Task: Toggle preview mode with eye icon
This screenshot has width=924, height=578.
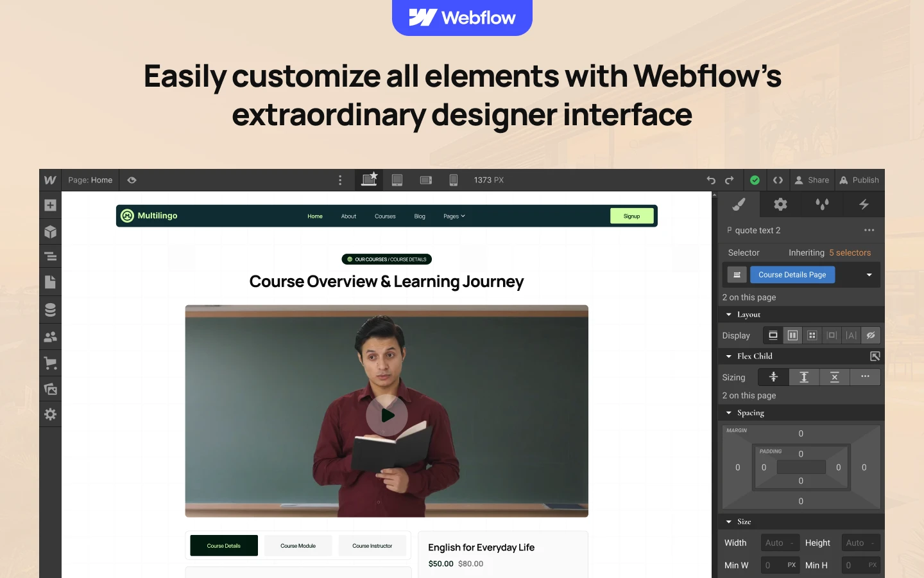Action: pyautogui.click(x=132, y=180)
